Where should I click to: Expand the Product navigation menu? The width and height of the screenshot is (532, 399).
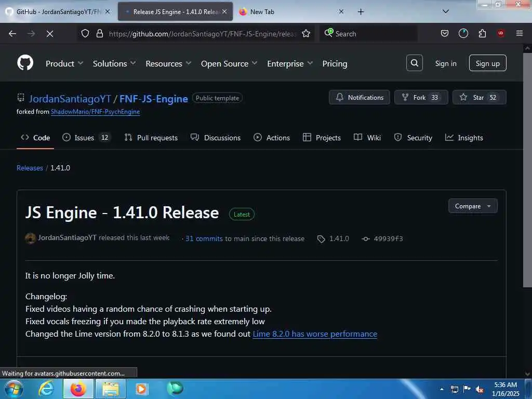coord(64,63)
